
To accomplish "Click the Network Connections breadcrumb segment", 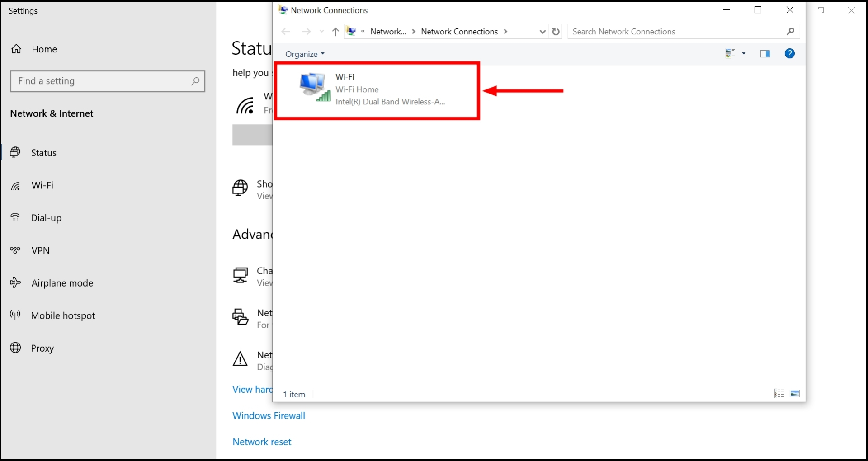I will coord(459,32).
